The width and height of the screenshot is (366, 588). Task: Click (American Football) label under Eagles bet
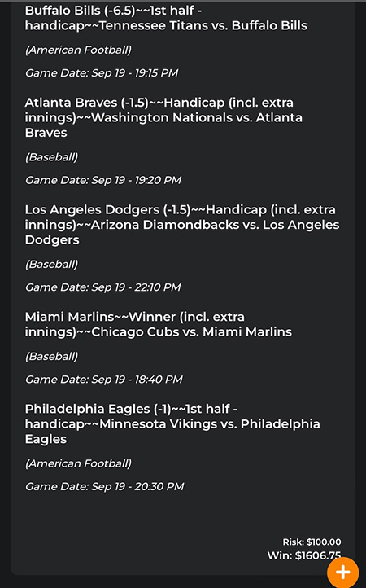coord(78,463)
